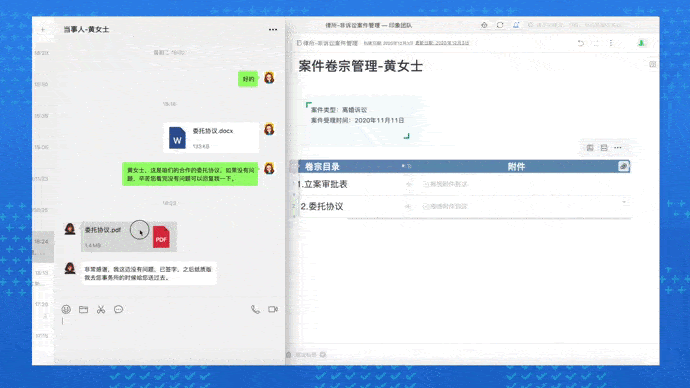The width and height of the screenshot is (690, 388).
Task: Click the updated-date link in note header
Action: tap(442, 43)
